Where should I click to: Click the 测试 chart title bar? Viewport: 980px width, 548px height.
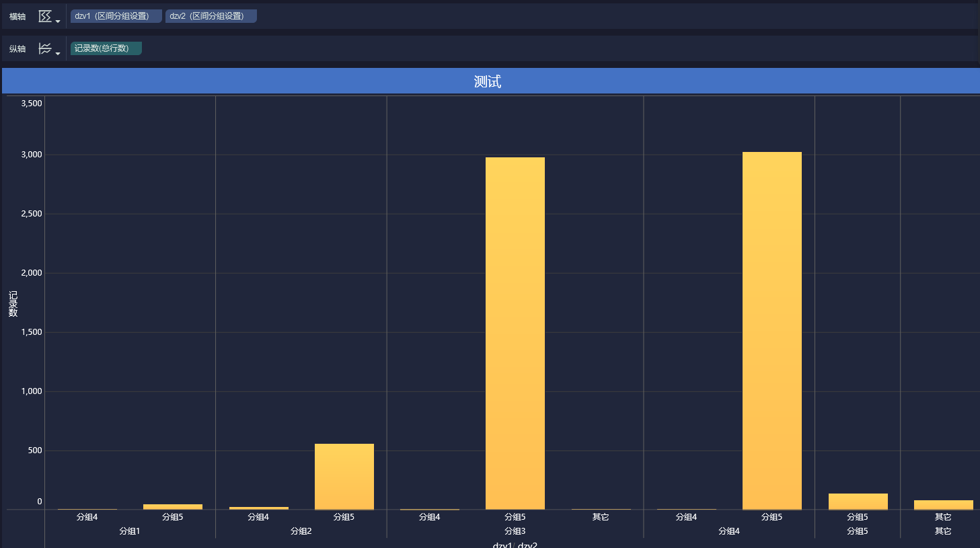click(491, 81)
